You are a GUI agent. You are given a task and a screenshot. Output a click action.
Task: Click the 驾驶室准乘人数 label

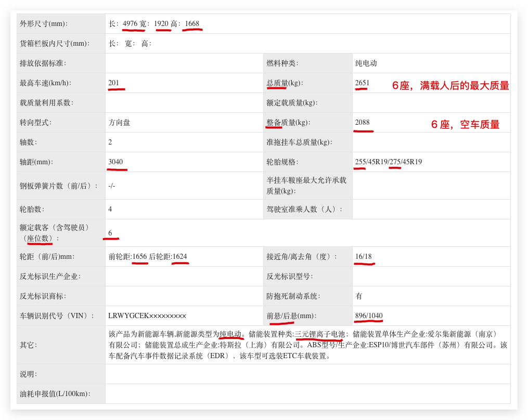304,209
